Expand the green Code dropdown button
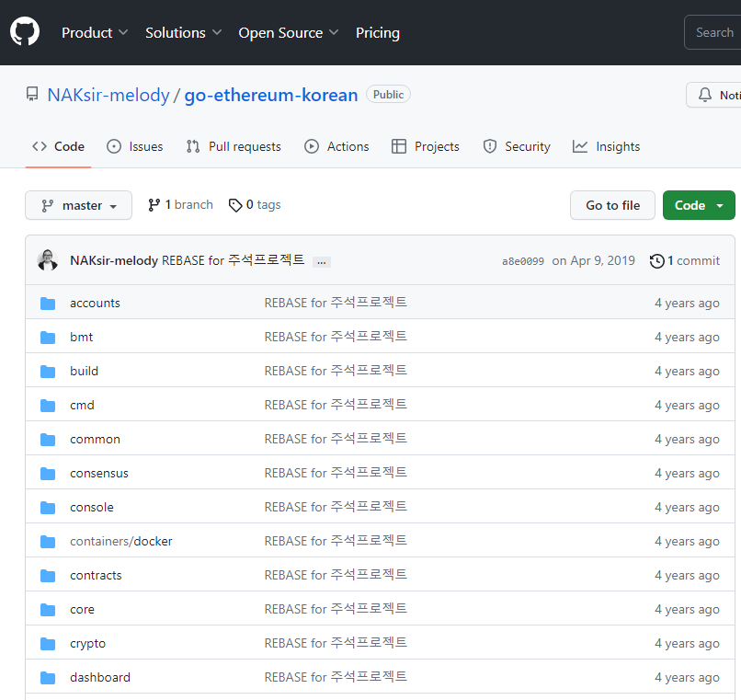Viewport: 741px width, 700px height. point(699,205)
